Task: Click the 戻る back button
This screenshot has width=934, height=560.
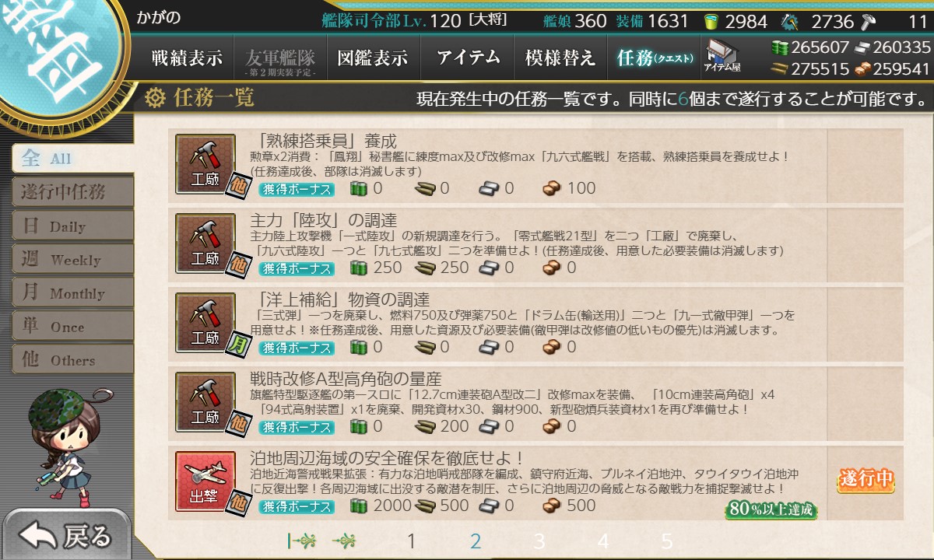Action: pos(66,536)
